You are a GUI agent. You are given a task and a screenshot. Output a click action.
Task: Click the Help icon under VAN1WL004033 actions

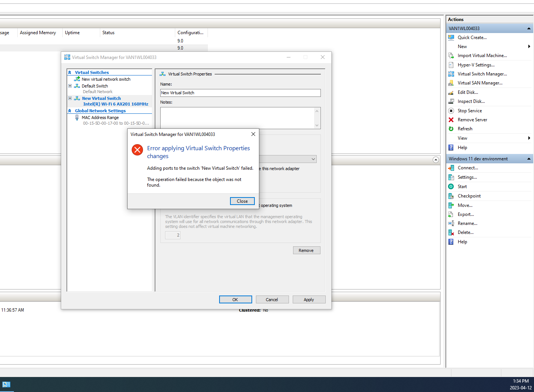click(451, 148)
